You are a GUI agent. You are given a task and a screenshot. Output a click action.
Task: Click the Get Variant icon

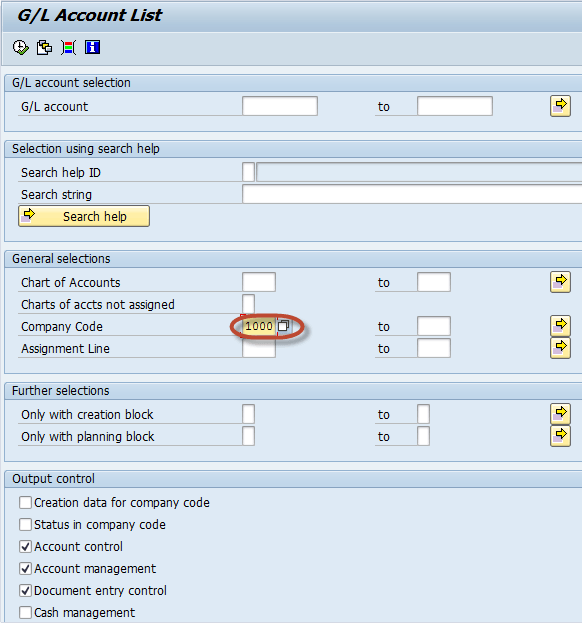tap(44, 48)
